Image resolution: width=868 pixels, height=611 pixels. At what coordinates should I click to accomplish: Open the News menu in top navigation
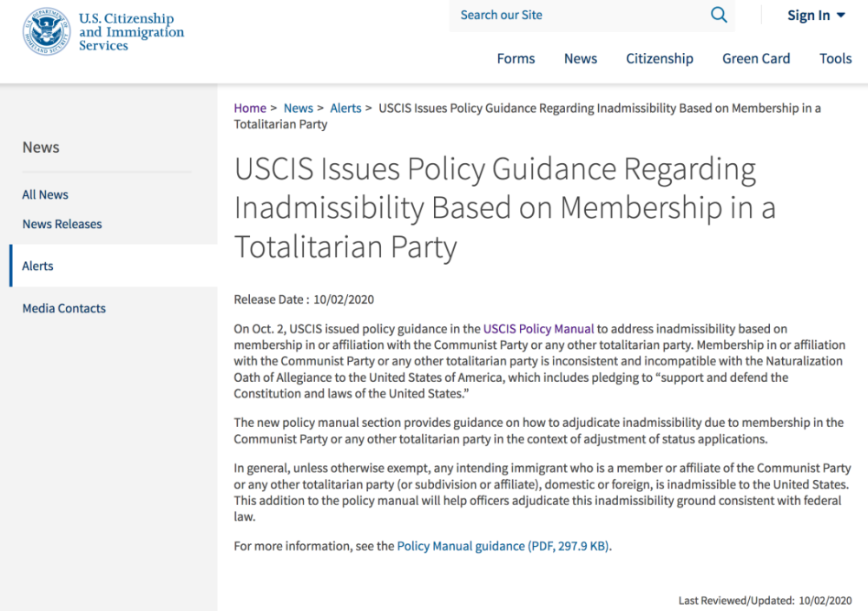tap(581, 58)
